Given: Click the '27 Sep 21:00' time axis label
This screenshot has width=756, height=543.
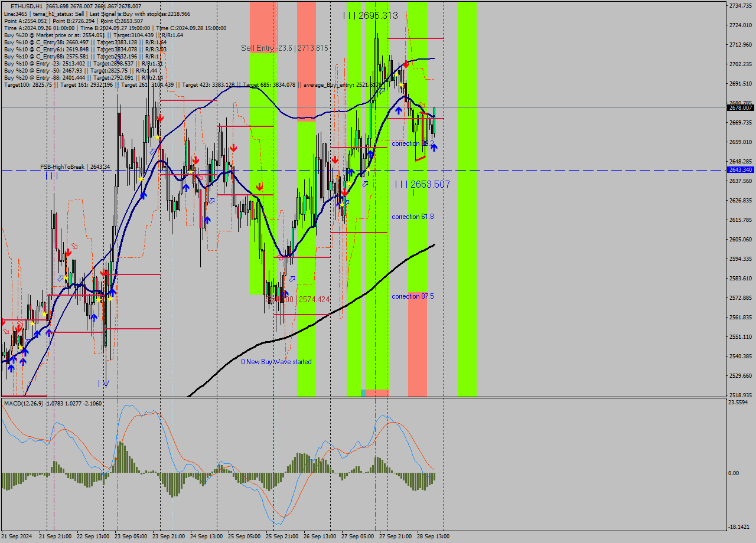Looking at the screenshot, I should point(396,537).
